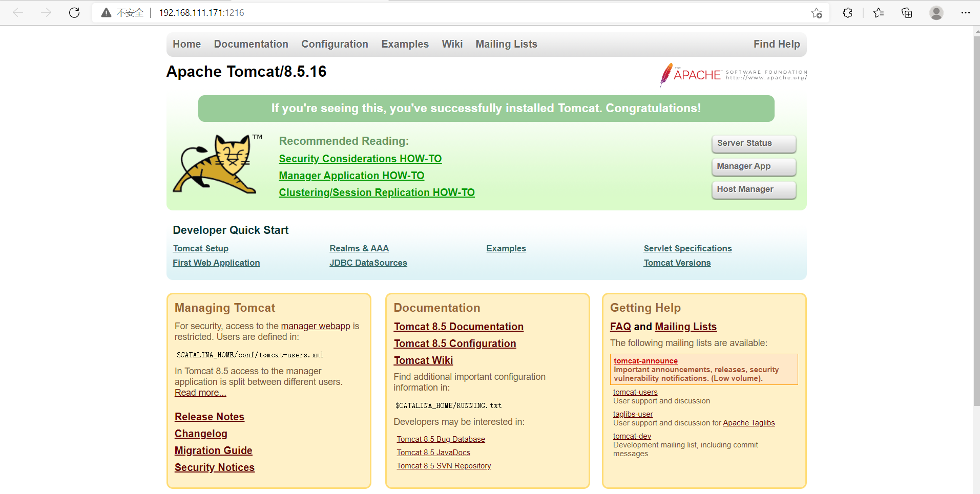980x494 pixels.
Task: Open Servlet Specifications link
Action: pyautogui.click(x=687, y=248)
